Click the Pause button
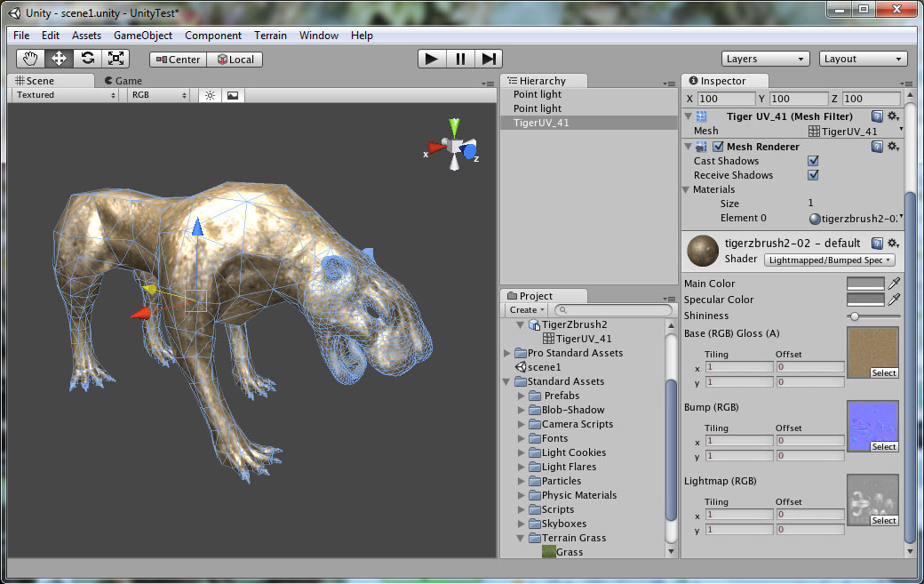 point(460,59)
